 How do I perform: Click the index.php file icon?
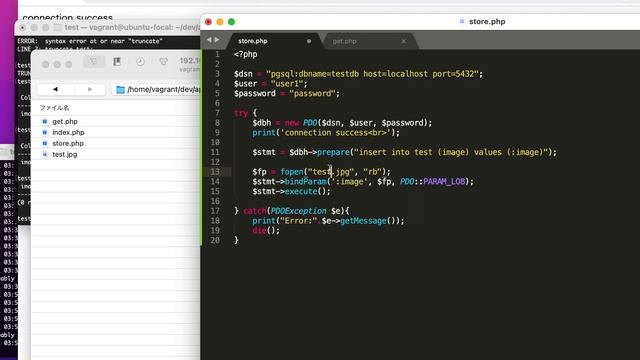pos(45,133)
